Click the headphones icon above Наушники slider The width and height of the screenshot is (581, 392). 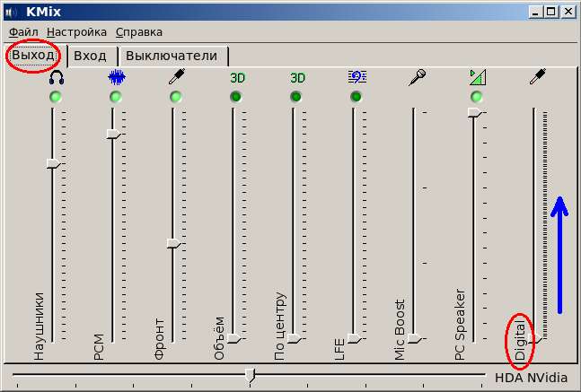(57, 77)
